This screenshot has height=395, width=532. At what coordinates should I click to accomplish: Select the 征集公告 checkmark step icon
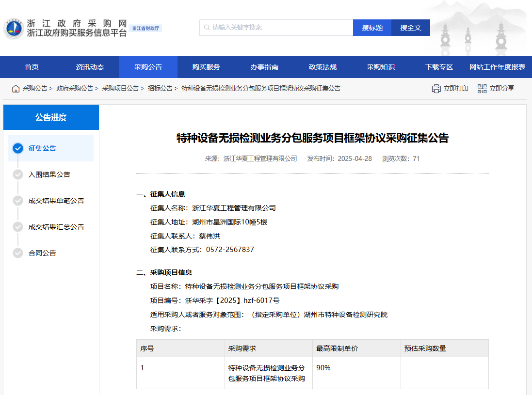[18, 148]
